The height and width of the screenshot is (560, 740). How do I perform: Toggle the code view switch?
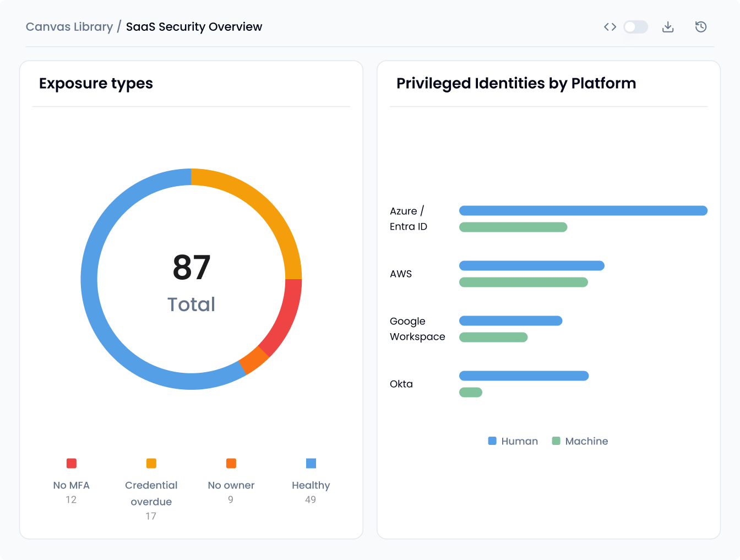pyautogui.click(x=635, y=27)
